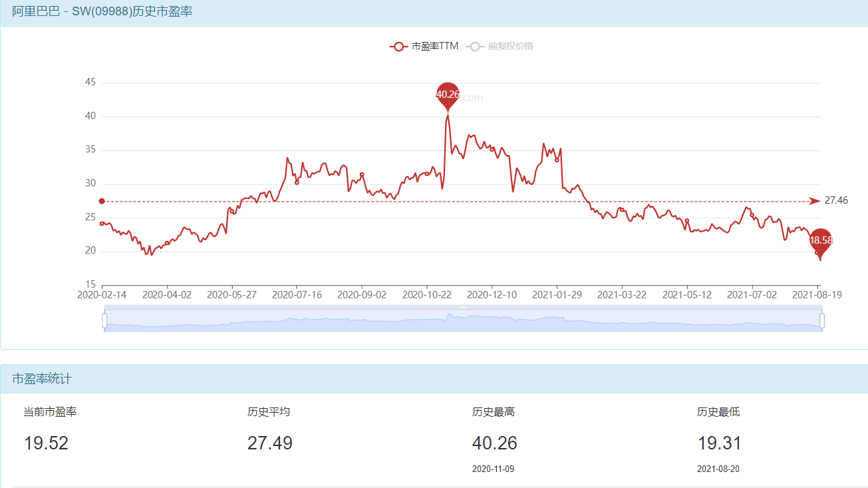The width and height of the screenshot is (868, 488).
Task: Click the x-axis label 2021-03-22
Action: [622, 294]
